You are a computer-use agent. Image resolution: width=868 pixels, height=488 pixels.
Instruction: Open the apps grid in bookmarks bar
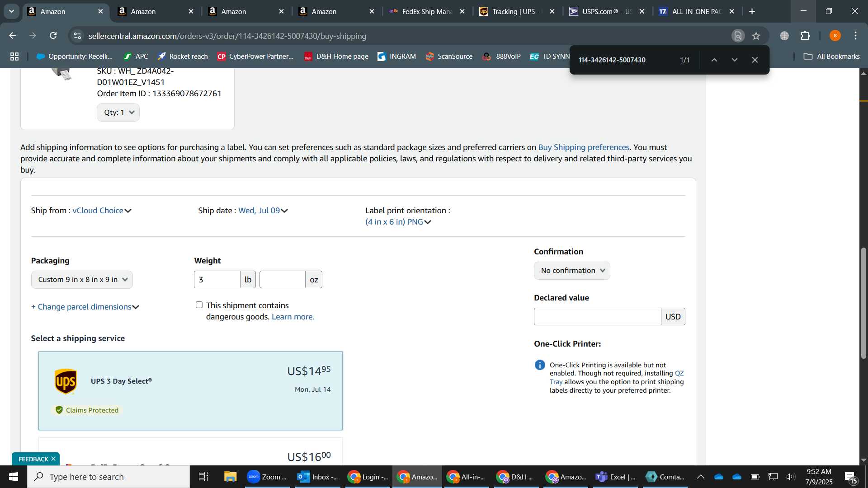coord(14,56)
